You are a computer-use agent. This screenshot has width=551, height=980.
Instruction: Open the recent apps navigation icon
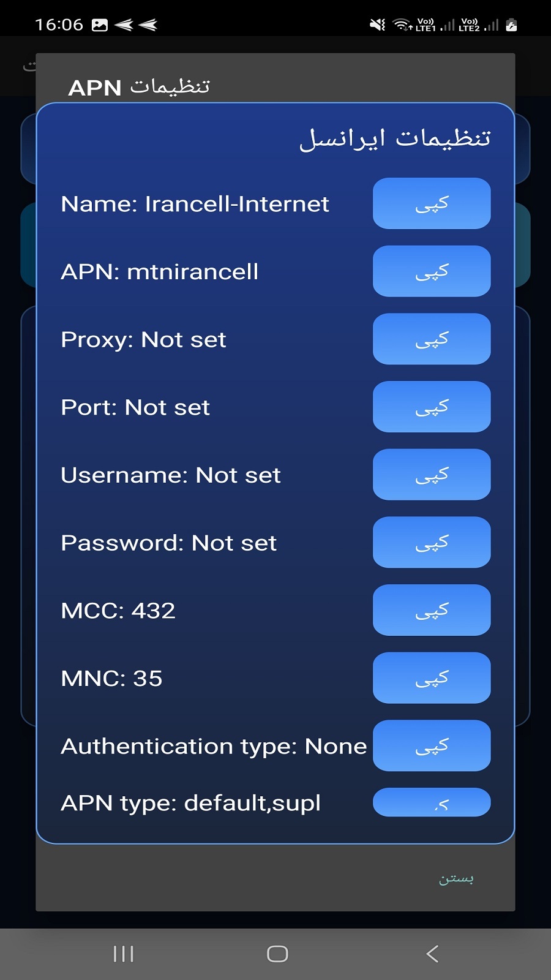click(124, 954)
